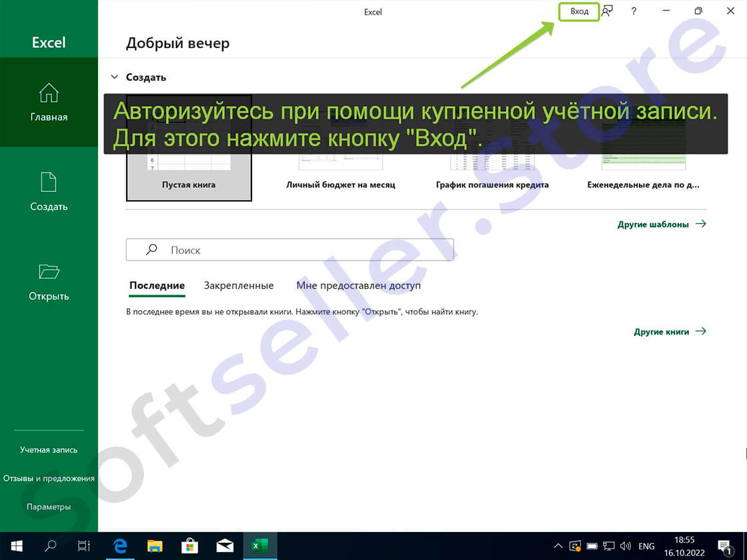The width and height of the screenshot is (747, 560).
Task: Launch Microsoft Edge from the taskbar
Action: 120,546
